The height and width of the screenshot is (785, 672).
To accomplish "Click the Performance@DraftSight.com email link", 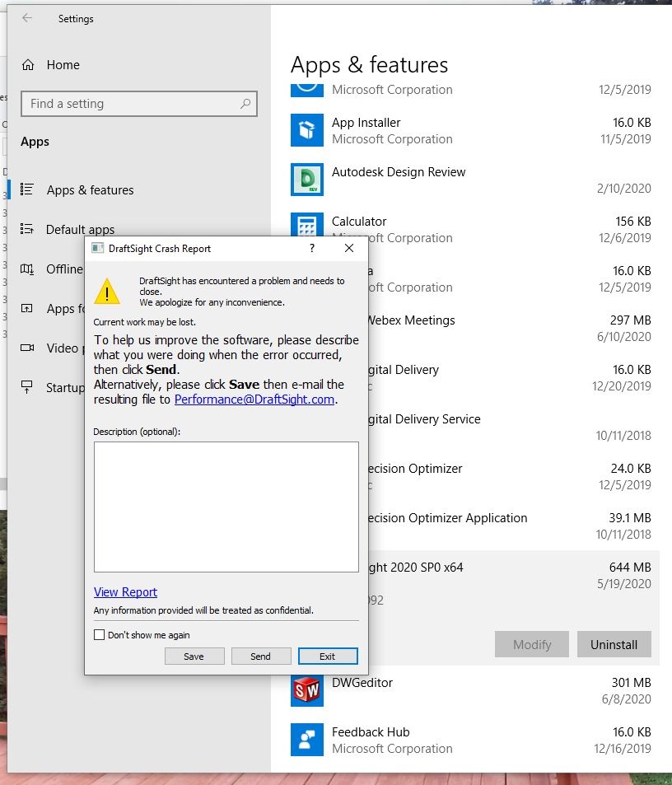I will [x=254, y=399].
